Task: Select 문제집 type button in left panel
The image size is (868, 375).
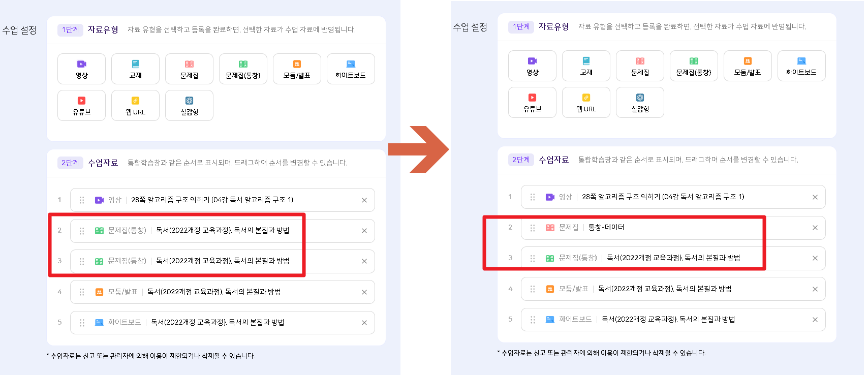Action: [x=189, y=69]
